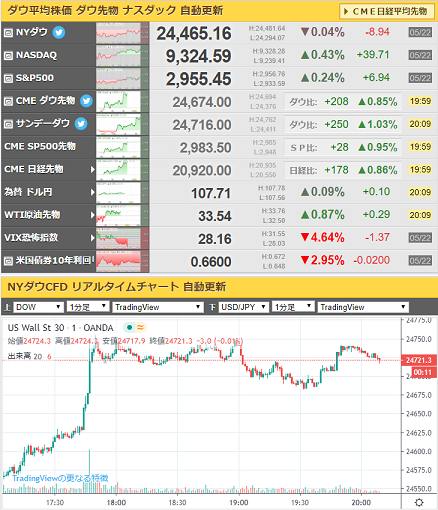This screenshot has height=510, width=438.
Task: Click the S&P500 price 2,955.45
Action: tap(199, 79)
